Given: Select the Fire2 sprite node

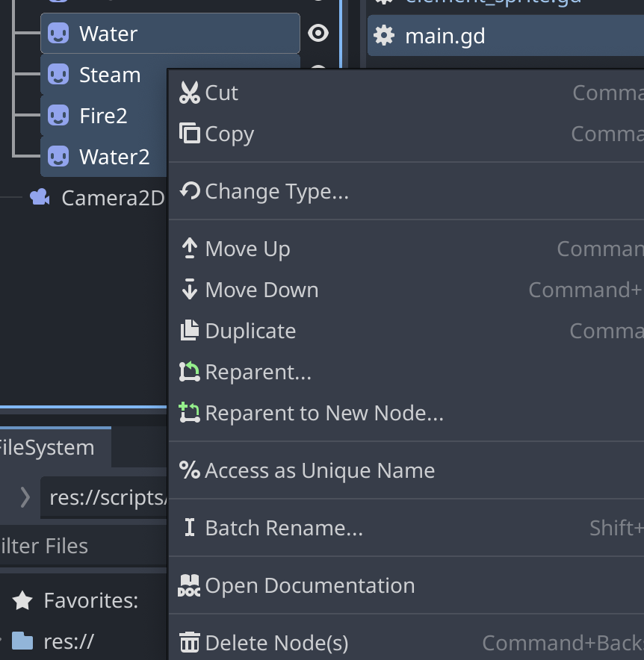Looking at the screenshot, I should [103, 116].
